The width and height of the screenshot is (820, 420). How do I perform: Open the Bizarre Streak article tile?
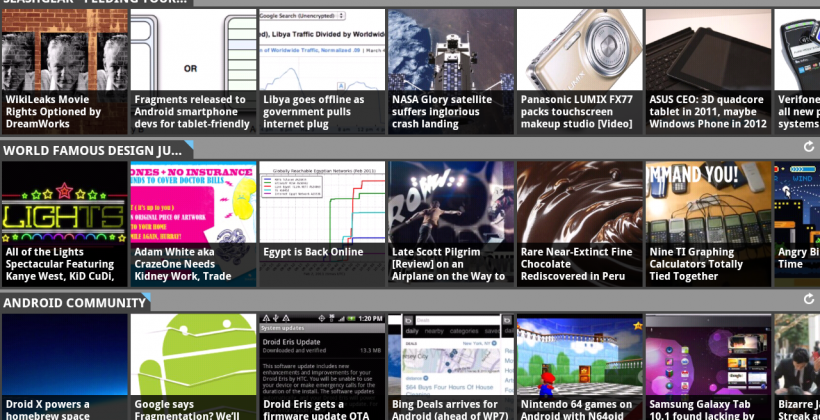click(x=797, y=367)
